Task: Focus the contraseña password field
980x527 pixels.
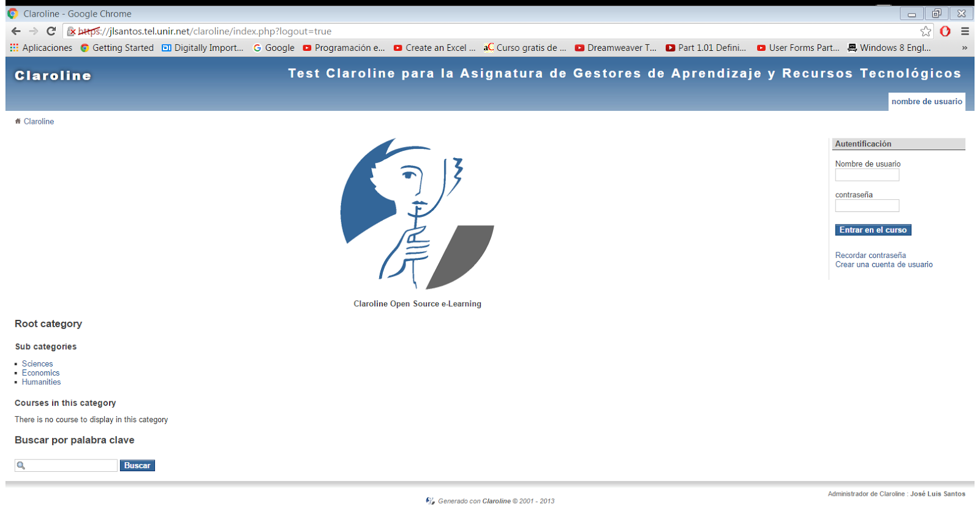Action: coord(867,206)
